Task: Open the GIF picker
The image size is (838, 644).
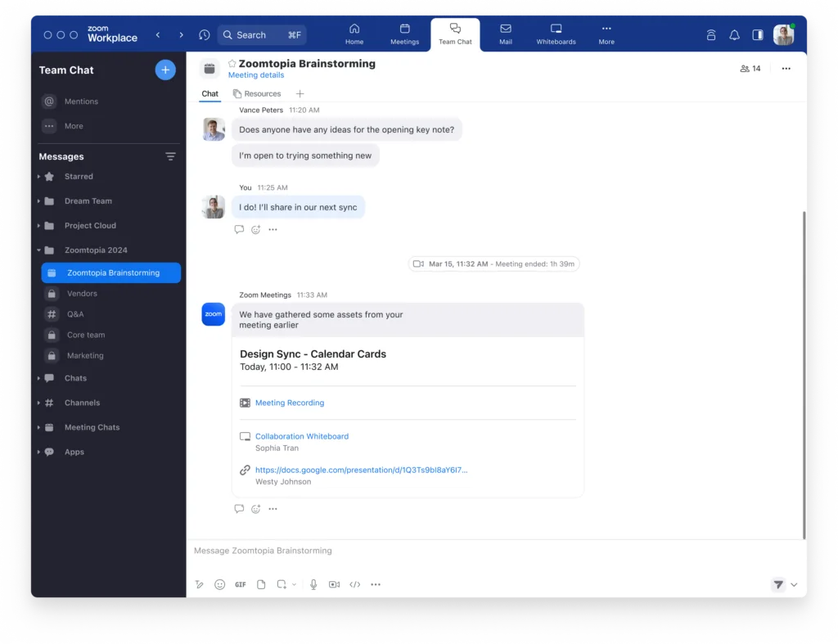Action: tap(241, 585)
